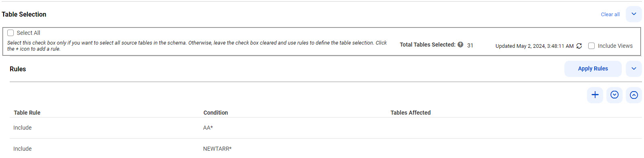The width and height of the screenshot is (644, 158).
Task: Add a new rule with the plus icon
Action: click(595, 95)
